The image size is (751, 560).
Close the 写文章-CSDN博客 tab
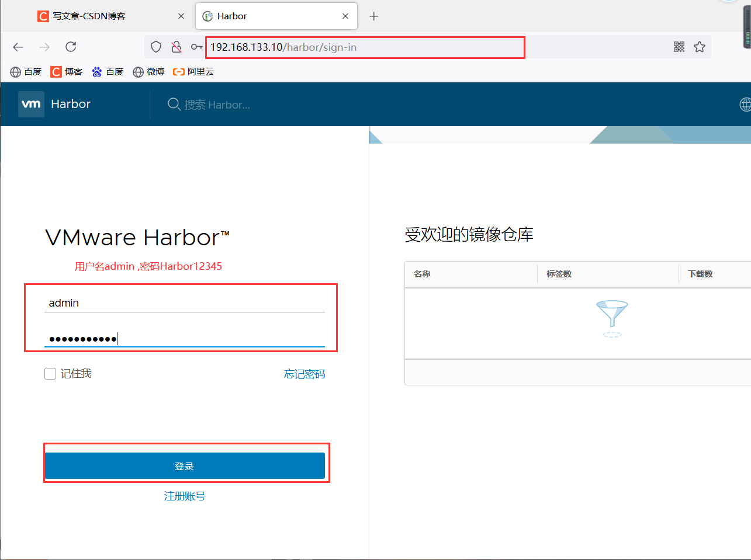pos(181,16)
